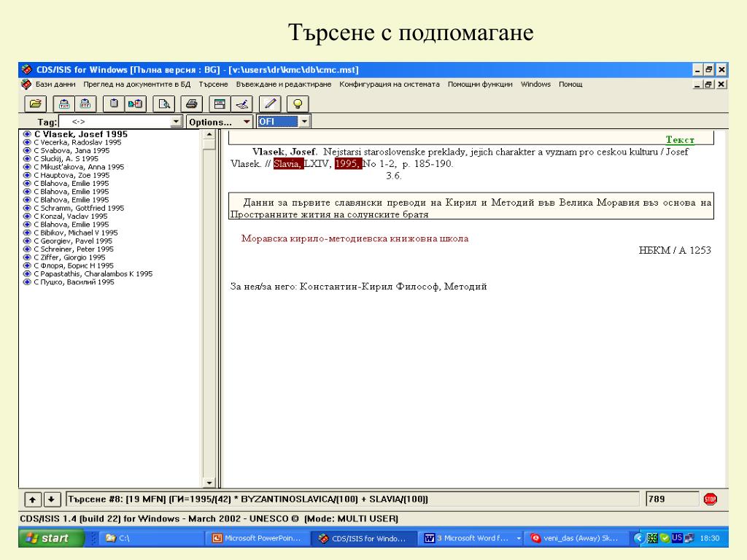This screenshot has width=747, height=560.
Task: Click the US language indicator in the tray
Action: (x=676, y=538)
